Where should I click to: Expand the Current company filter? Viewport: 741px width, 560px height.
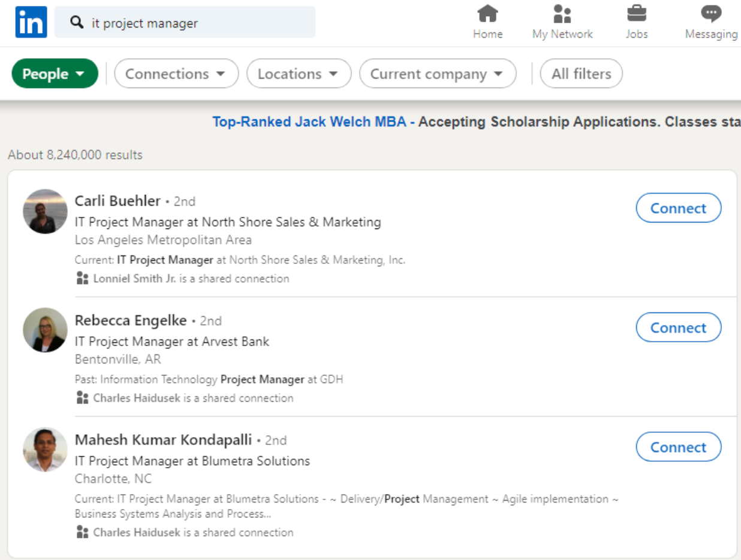tap(437, 73)
